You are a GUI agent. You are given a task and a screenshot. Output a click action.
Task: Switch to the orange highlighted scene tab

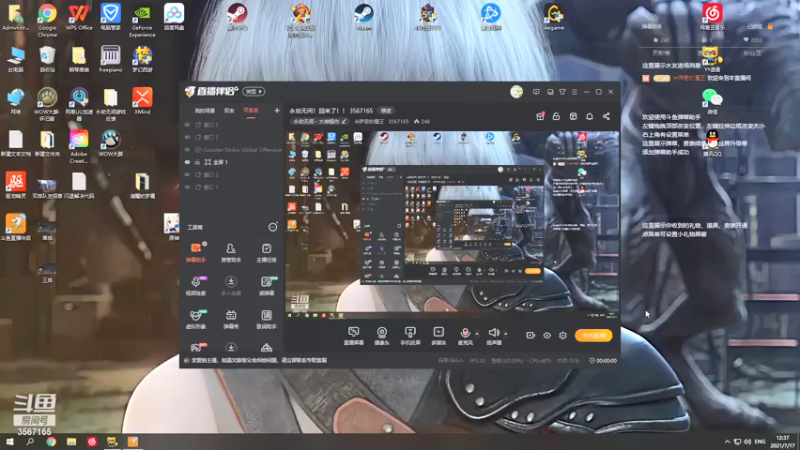pos(251,110)
